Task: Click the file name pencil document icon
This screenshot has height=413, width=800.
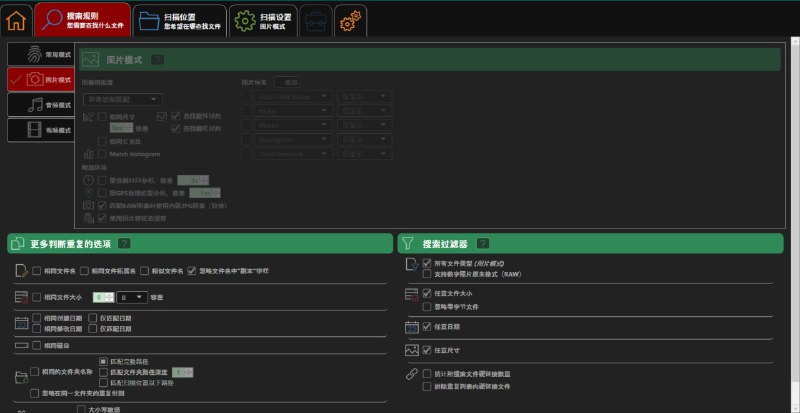Action: point(21,271)
